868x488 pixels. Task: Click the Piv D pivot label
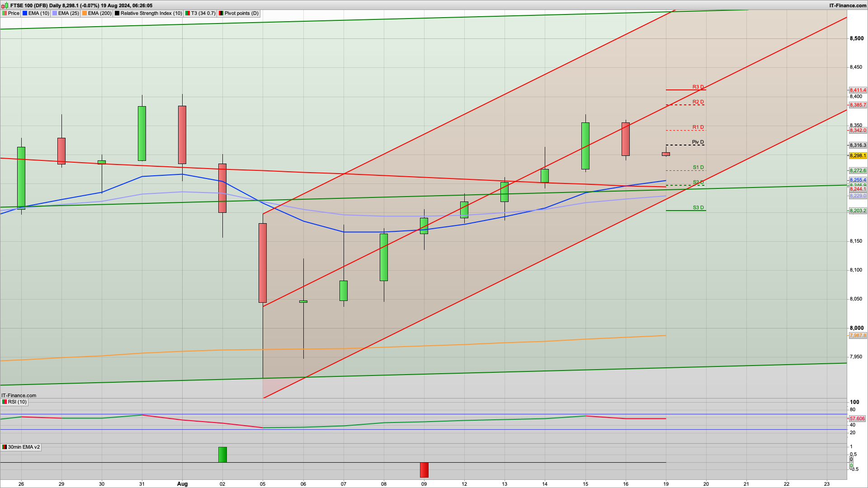(x=698, y=142)
